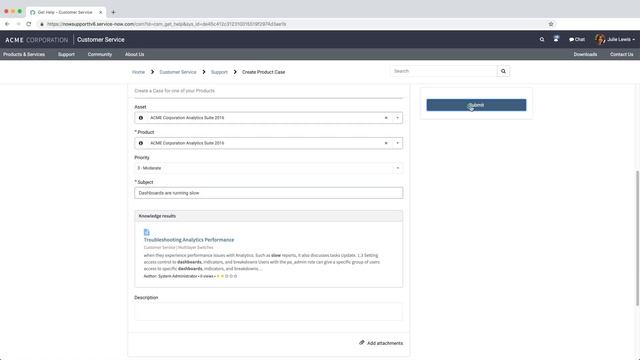This screenshot has width=640, height=360.
Task: Open Downloads in navigation bar
Action: pos(585,54)
